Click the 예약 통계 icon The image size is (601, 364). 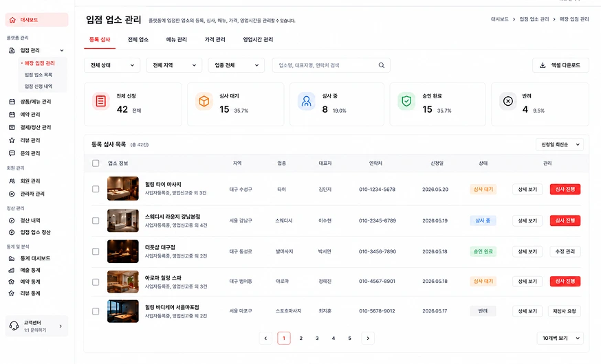12,282
